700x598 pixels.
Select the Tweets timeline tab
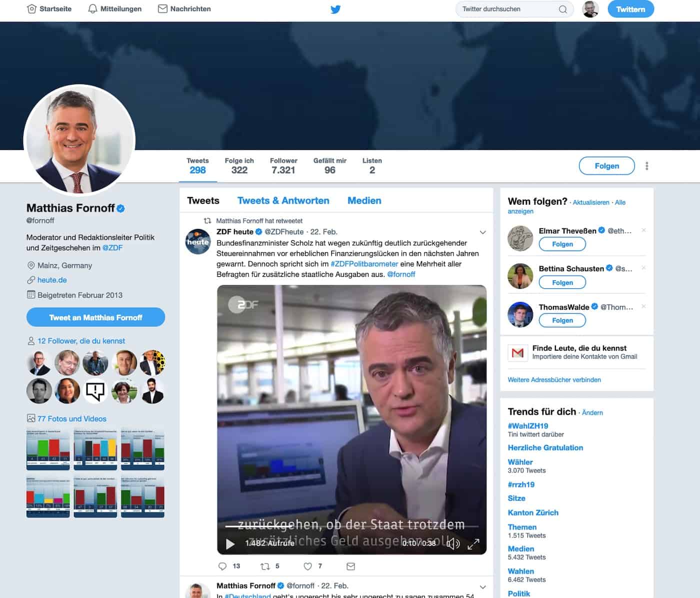pos(203,201)
